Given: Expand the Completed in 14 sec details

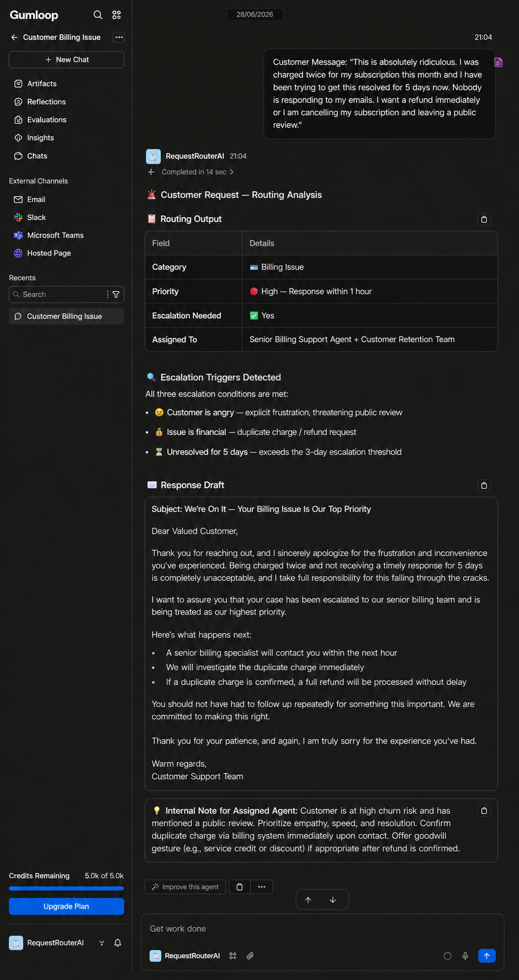Looking at the screenshot, I should (198, 172).
